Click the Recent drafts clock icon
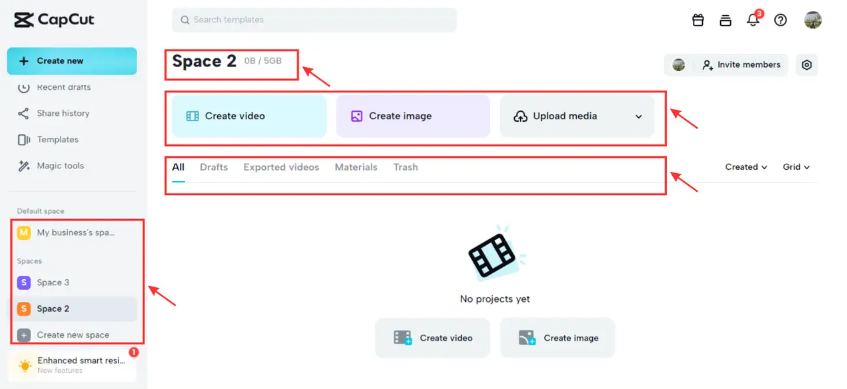The height and width of the screenshot is (389, 847). tap(23, 88)
